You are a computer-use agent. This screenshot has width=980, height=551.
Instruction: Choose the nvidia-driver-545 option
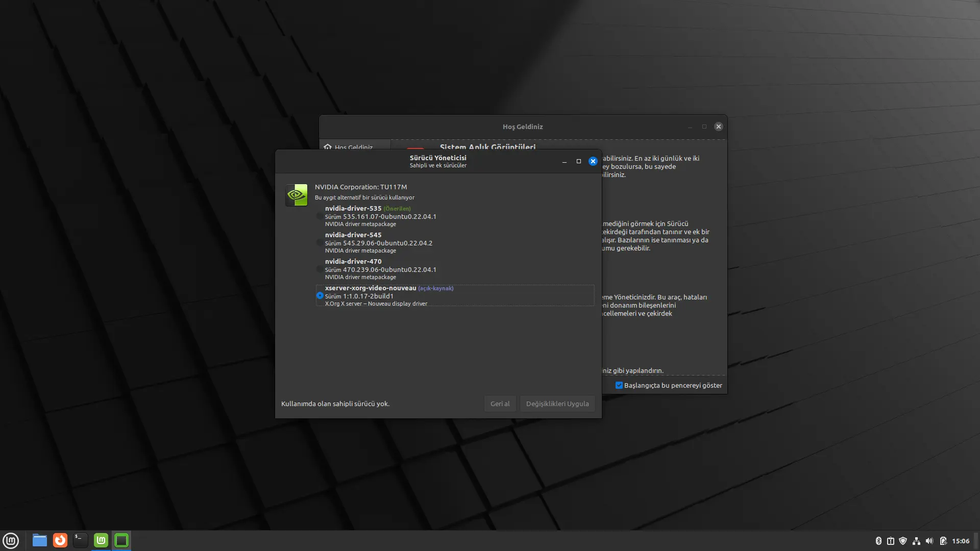(x=320, y=243)
